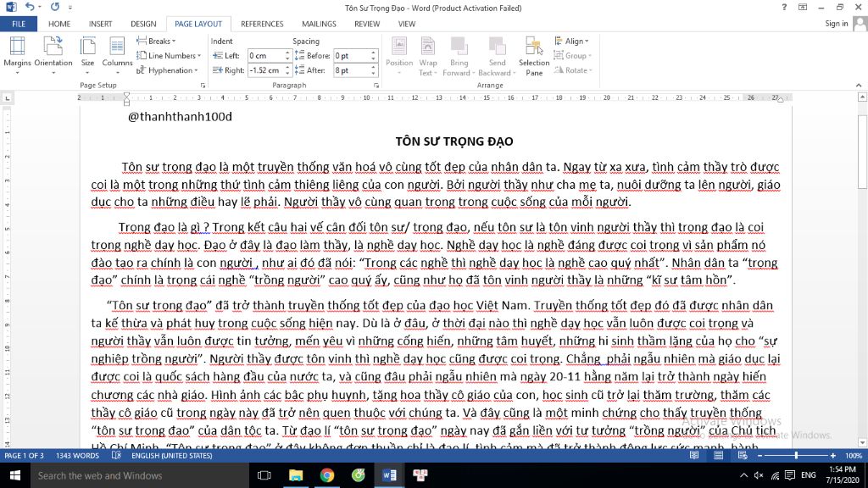
Task: Click the zoom in plus button
Action: [832, 456]
